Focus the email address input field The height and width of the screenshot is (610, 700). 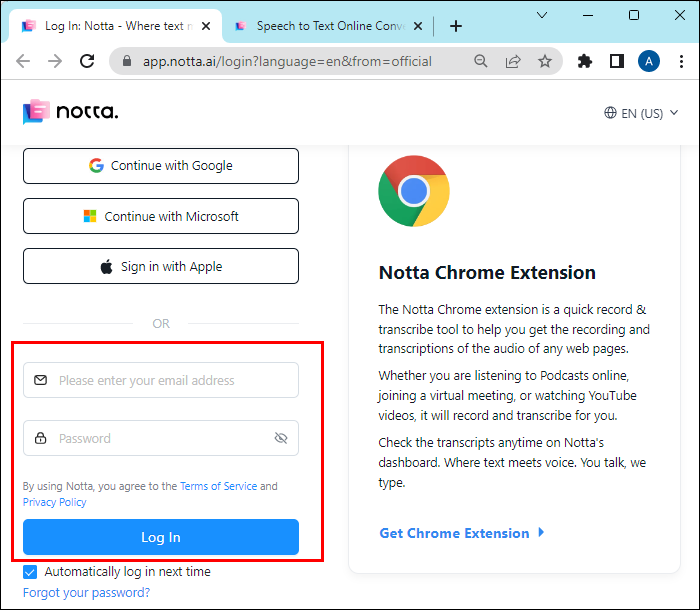pos(170,380)
